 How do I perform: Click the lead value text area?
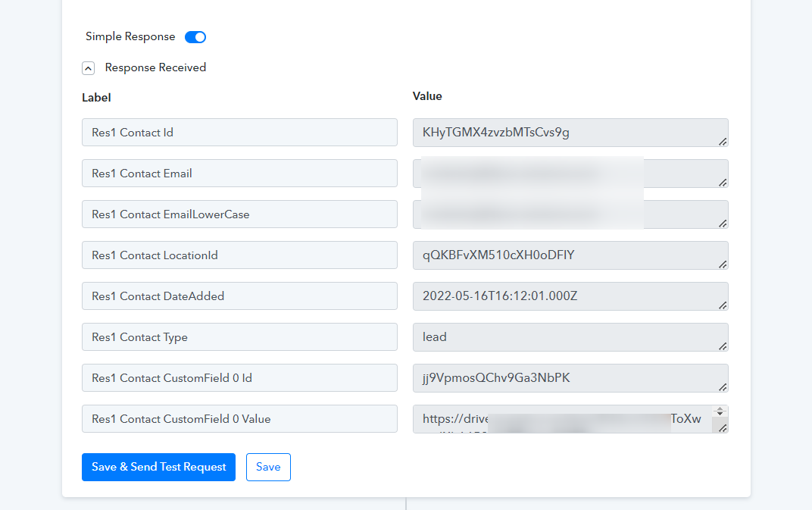(570, 337)
